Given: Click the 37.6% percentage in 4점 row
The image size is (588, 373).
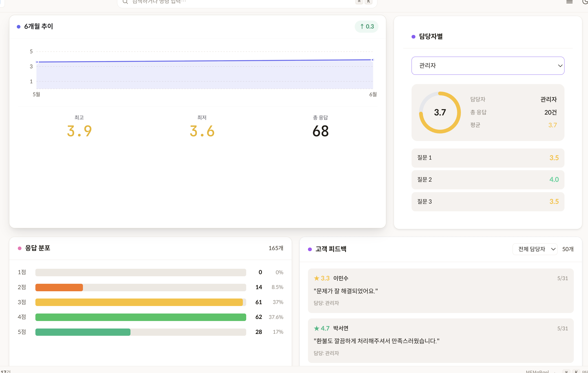Looking at the screenshot, I should pos(276,317).
